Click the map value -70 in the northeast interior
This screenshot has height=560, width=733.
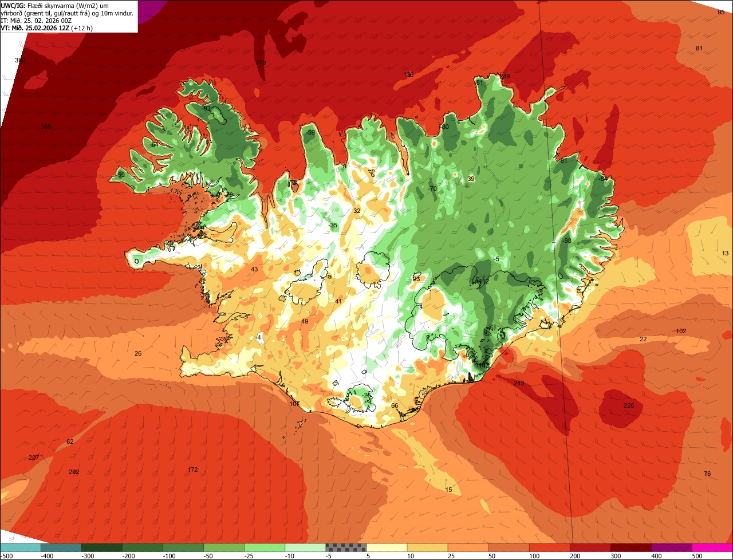(432, 188)
